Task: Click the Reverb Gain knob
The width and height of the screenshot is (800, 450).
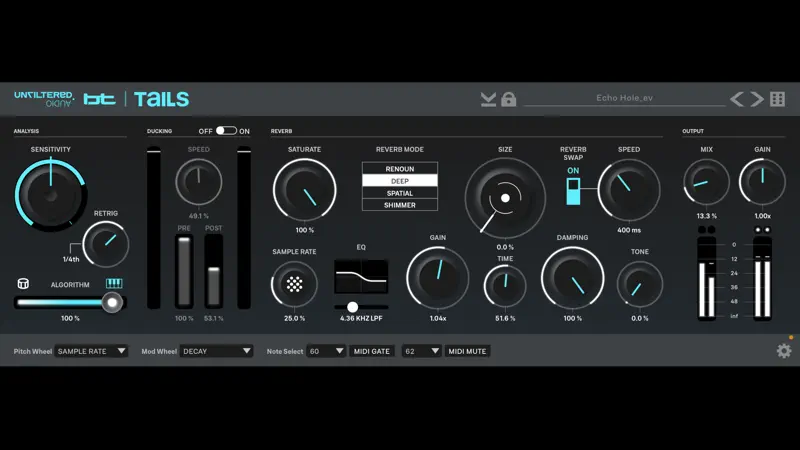Action: 438,278
